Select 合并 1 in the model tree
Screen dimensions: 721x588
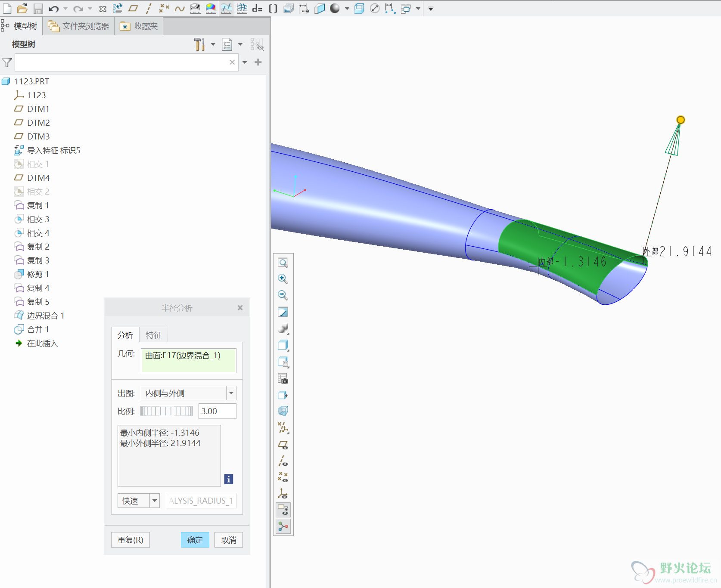tap(38, 329)
